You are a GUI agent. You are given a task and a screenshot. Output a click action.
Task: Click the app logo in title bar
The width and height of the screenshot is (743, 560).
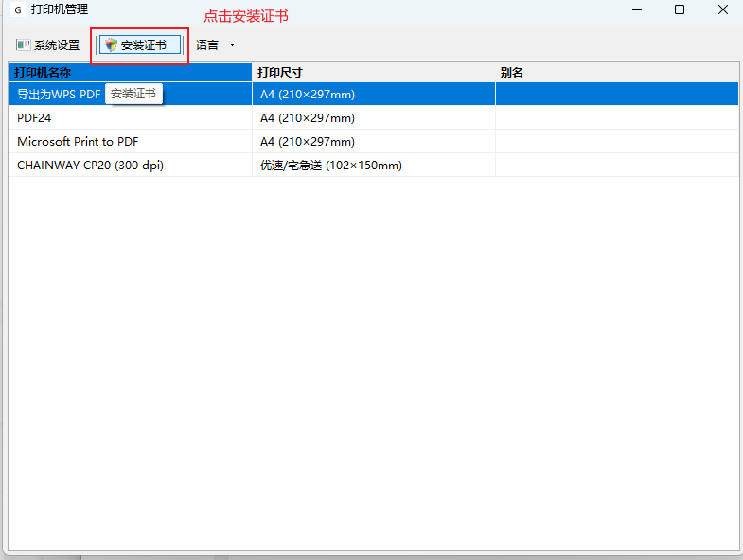tap(18, 9)
